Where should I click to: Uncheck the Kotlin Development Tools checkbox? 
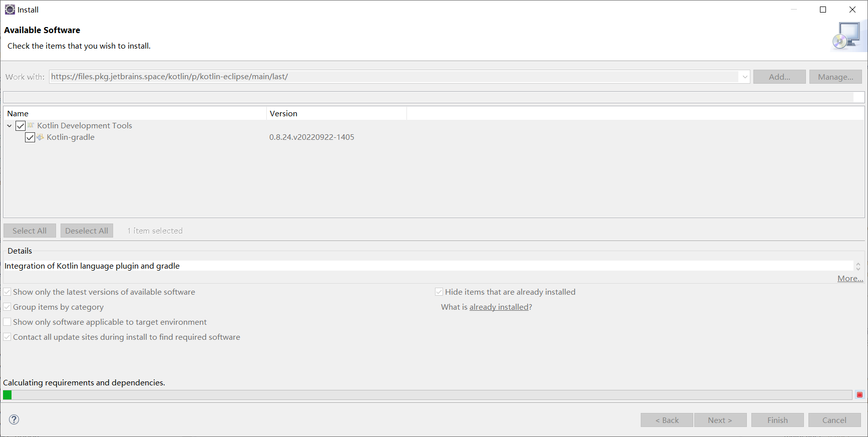[x=21, y=126]
